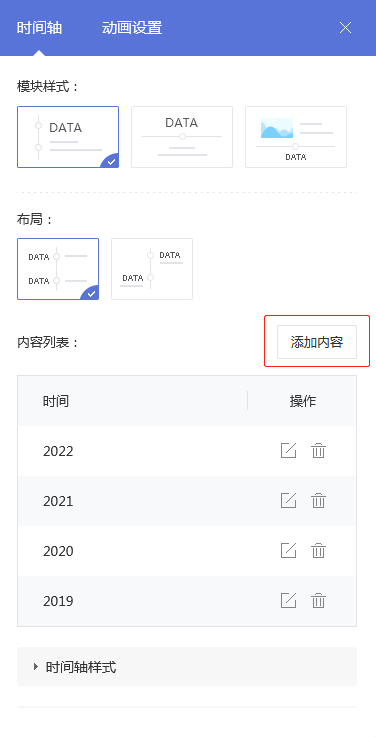The image size is (376, 737).
Task: Select the 2021 row in content list
Action: pyautogui.click(x=187, y=501)
